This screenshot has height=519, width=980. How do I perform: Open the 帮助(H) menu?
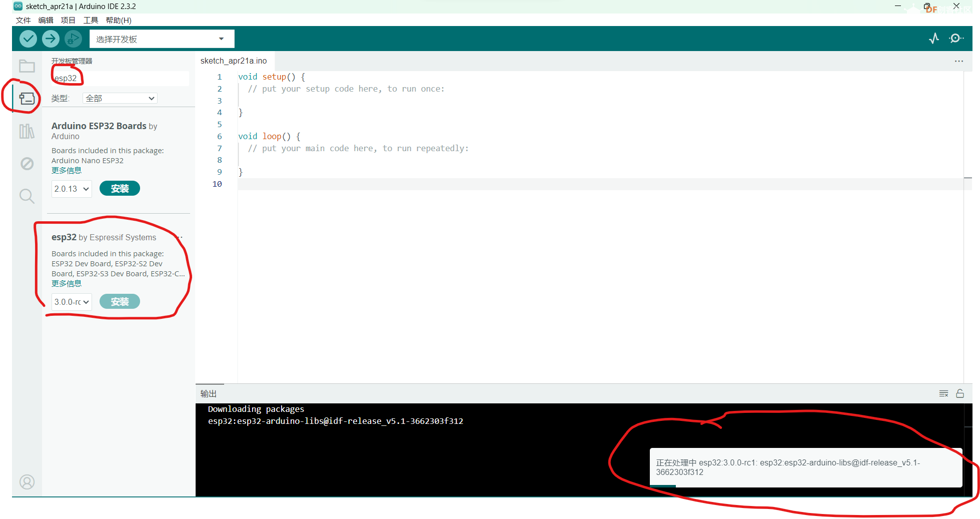click(x=119, y=21)
